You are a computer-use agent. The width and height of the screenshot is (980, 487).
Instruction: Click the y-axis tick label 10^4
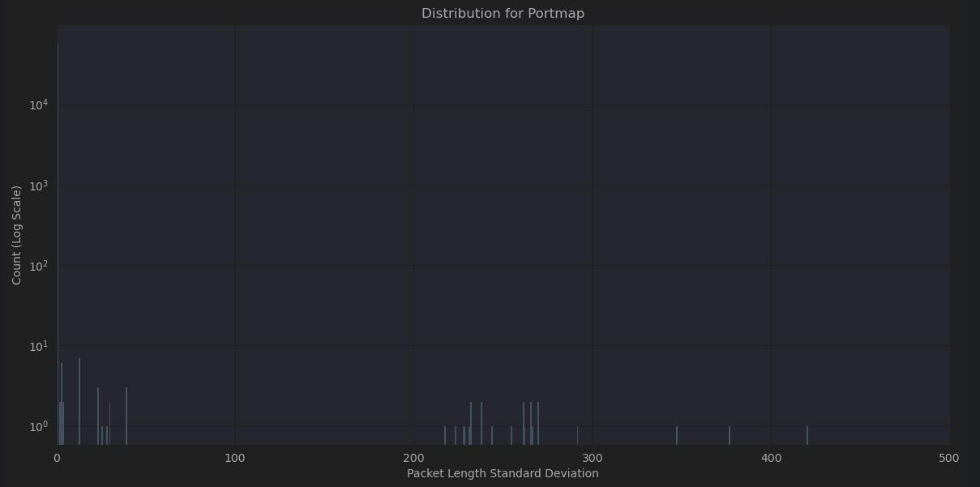pos(39,105)
